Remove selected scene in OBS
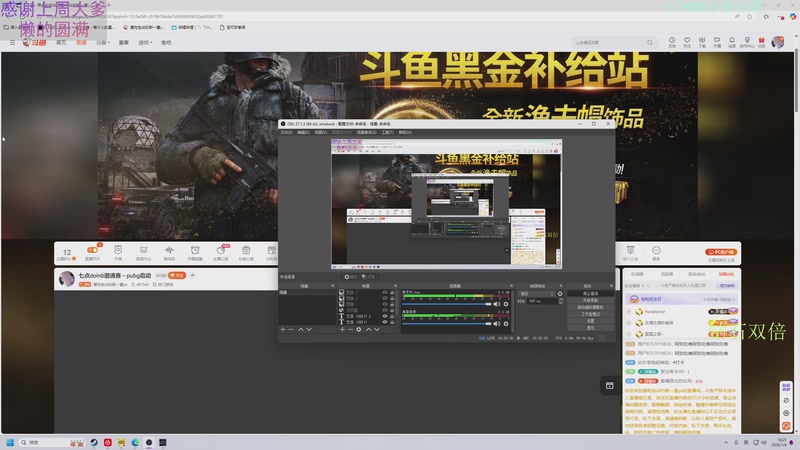Screen dimensions: 800x450 click(x=291, y=330)
